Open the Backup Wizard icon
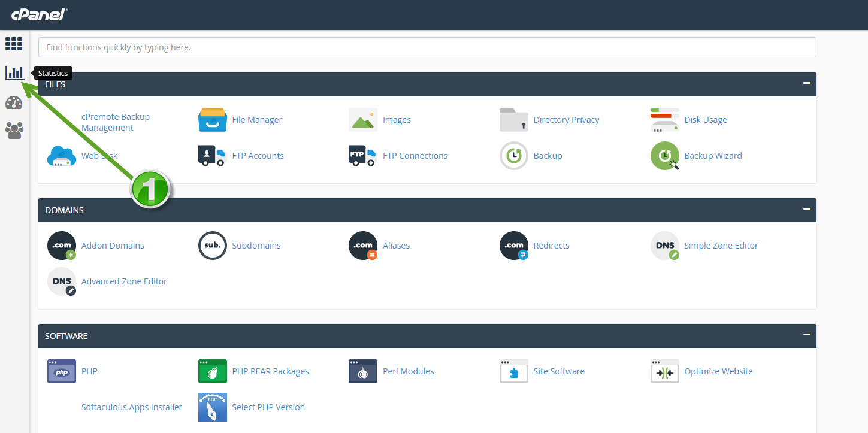Screen dimensions: 868x433 [665, 156]
